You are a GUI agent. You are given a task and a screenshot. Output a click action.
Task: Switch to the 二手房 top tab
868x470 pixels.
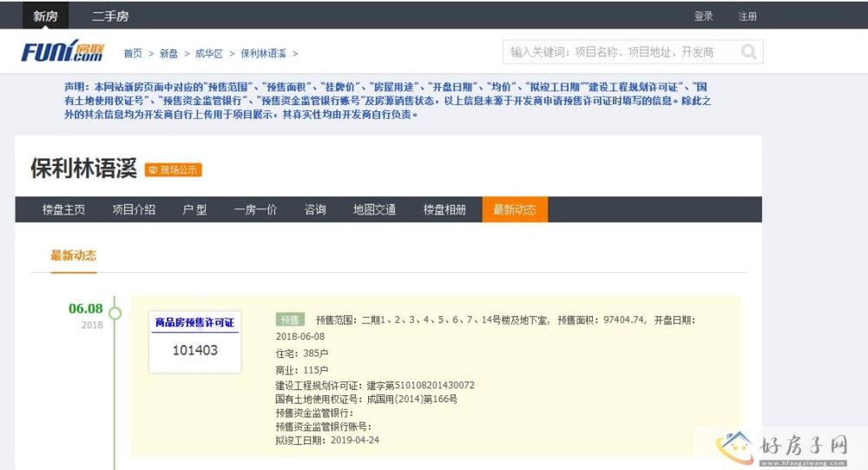[x=110, y=17]
